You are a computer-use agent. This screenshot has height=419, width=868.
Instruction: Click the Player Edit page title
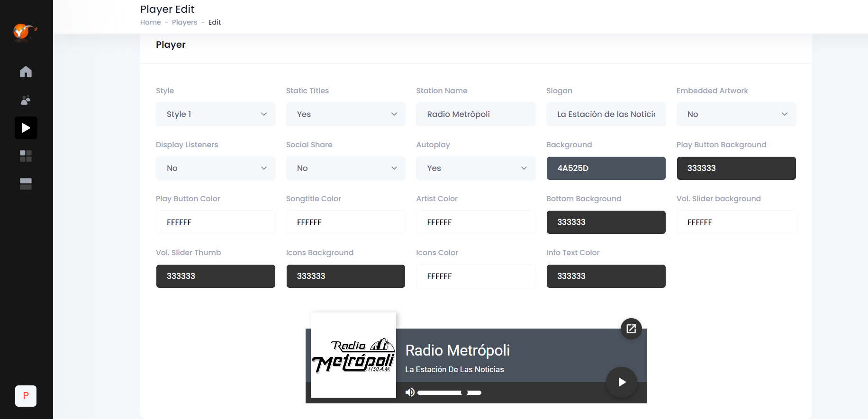pos(167,9)
